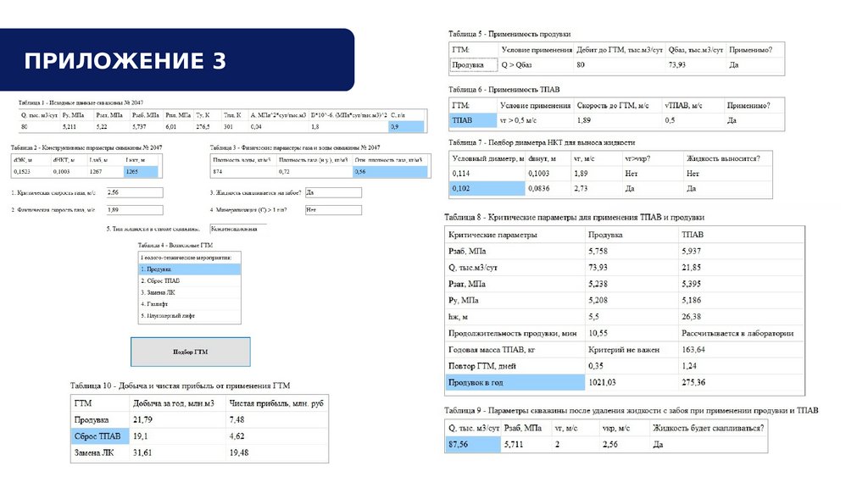This screenshot has height=488, width=868.
Task: Click water density 874 in Table 3
Action: pyautogui.click(x=218, y=171)
